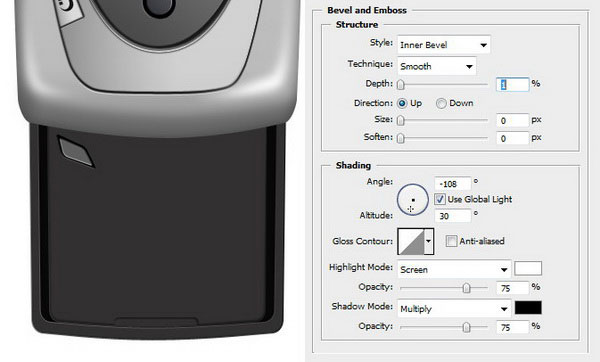
Task: Click the Soften slider handle
Action: [x=401, y=138]
